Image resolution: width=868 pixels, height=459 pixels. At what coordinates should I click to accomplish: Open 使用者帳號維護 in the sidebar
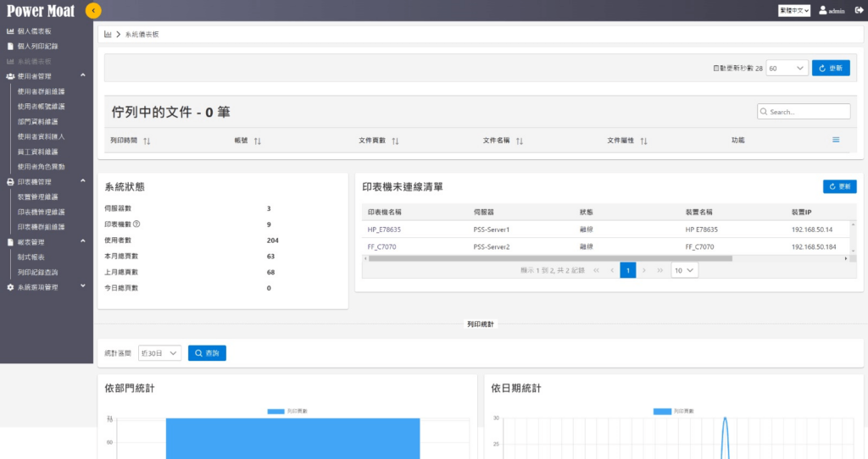click(41, 107)
